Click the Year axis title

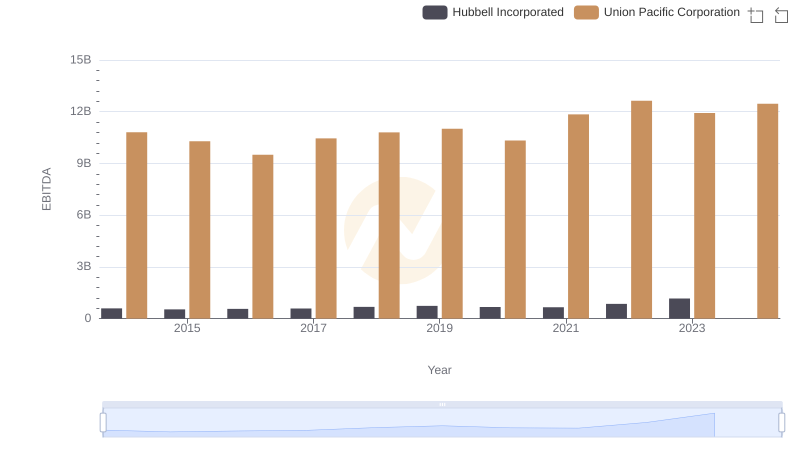439,370
